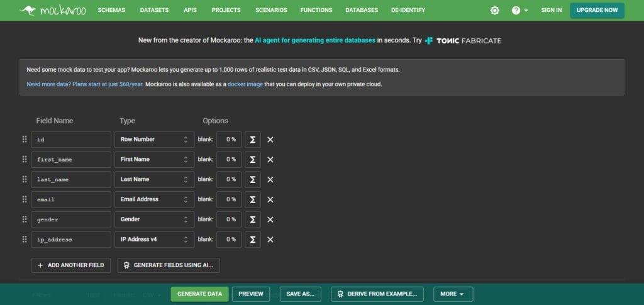Screen dimensions: 644x305
Task: Click the PREVIEW button
Action: coord(251,294)
